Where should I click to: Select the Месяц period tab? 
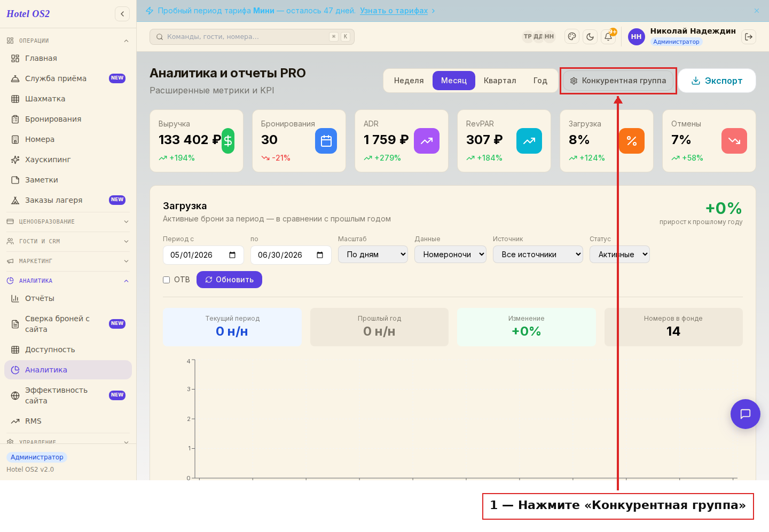[x=454, y=81]
